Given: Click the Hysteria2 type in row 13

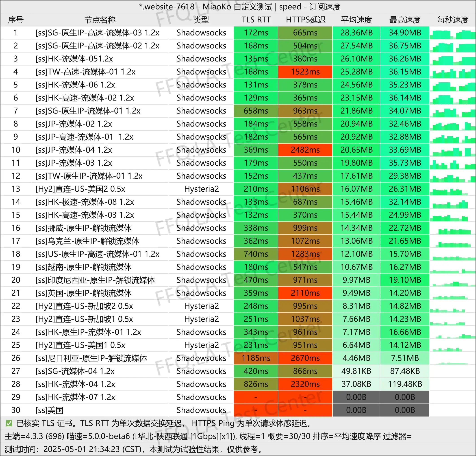Looking at the screenshot, I should click(x=201, y=189).
